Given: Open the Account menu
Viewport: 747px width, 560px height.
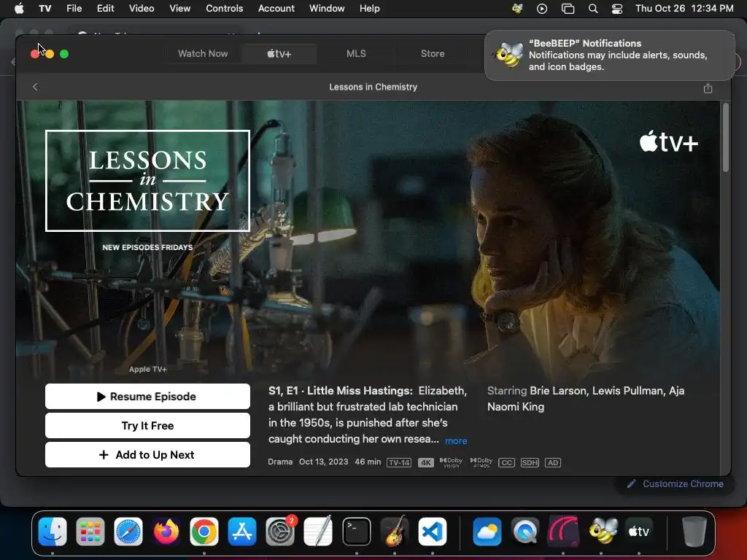Looking at the screenshot, I should (276, 9).
